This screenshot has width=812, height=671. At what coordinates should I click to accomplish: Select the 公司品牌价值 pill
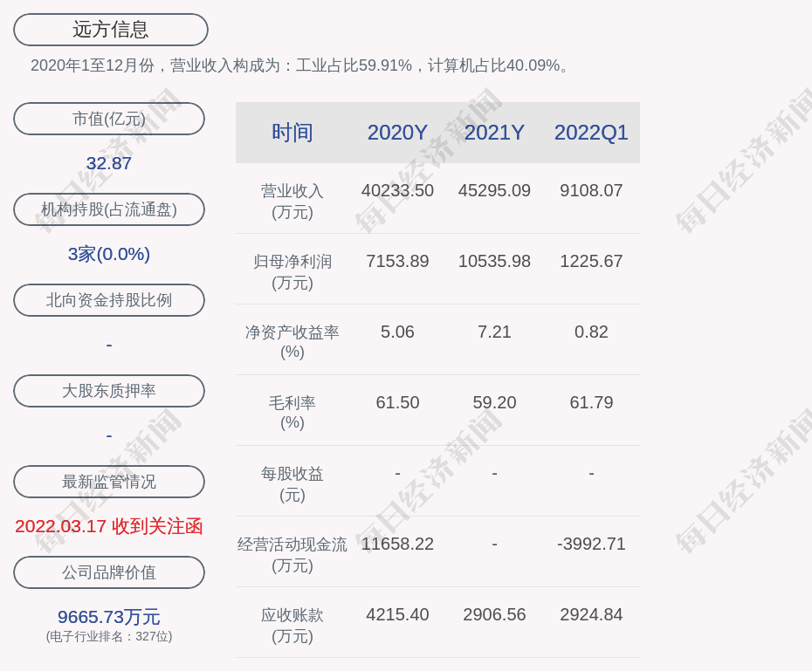click(x=109, y=572)
